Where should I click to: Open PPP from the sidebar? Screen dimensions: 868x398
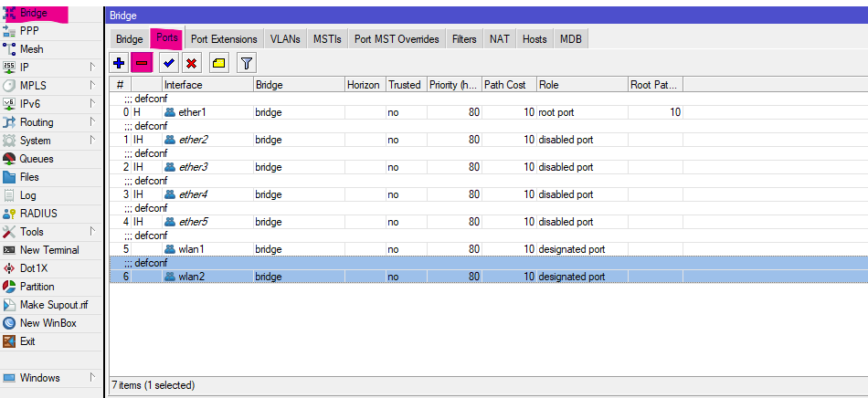[51, 31]
